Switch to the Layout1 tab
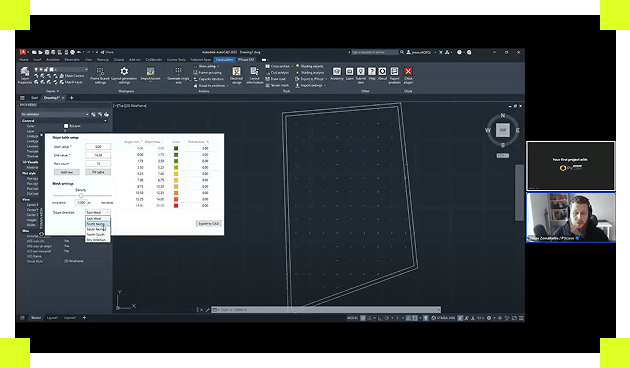The width and height of the screenshot is (630, 368). point(52,318)
